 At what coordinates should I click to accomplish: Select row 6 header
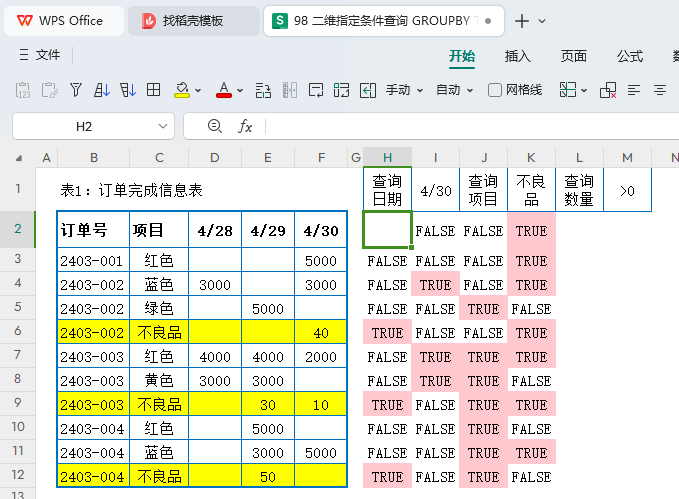pos(18,331)
